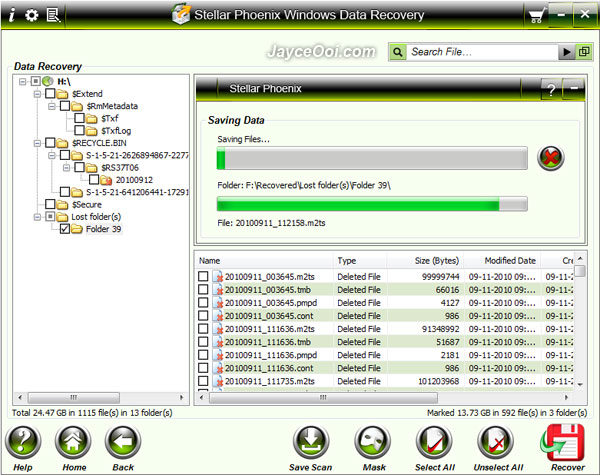Uncheck the Folder 39 checkbox
This screenshot has width=600, height=475.
click(65, 229)
